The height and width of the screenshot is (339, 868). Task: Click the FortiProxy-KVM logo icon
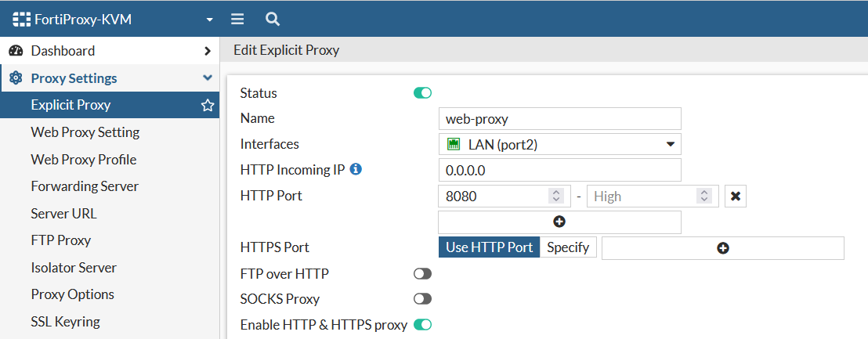(22, 20)
